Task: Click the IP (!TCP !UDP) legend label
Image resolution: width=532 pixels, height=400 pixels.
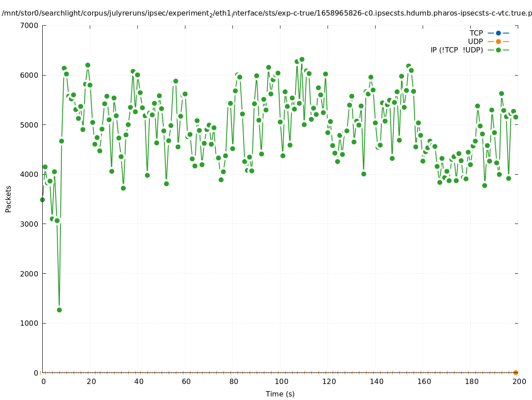Action: coord(456,50)
